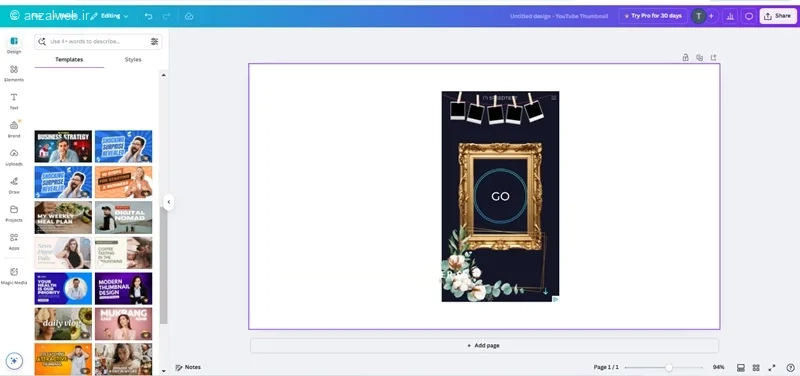Image resolution: width=800 pixels, height=376 pixels.
Task: Adjust the zoom slider handle
Action: click(x=668, y=367)
